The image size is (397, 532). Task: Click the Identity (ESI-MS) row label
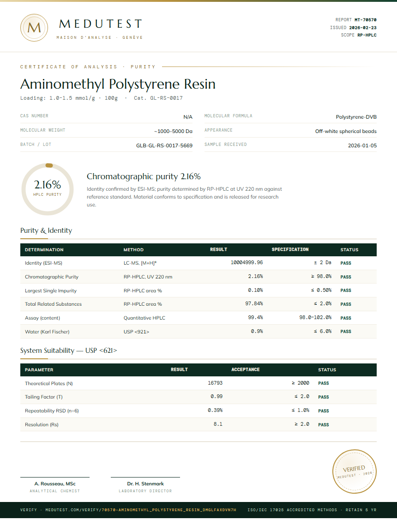pos(43,263)
